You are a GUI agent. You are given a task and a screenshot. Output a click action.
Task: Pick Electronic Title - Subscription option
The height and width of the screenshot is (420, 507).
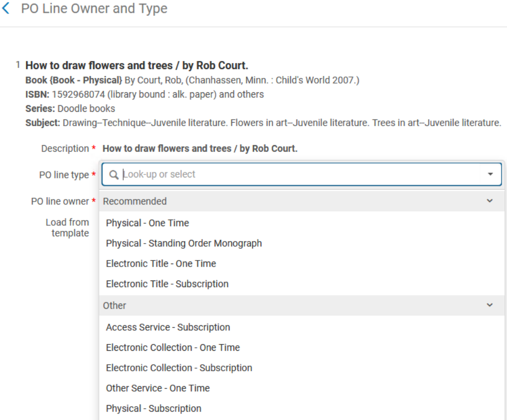coord(167,284)
